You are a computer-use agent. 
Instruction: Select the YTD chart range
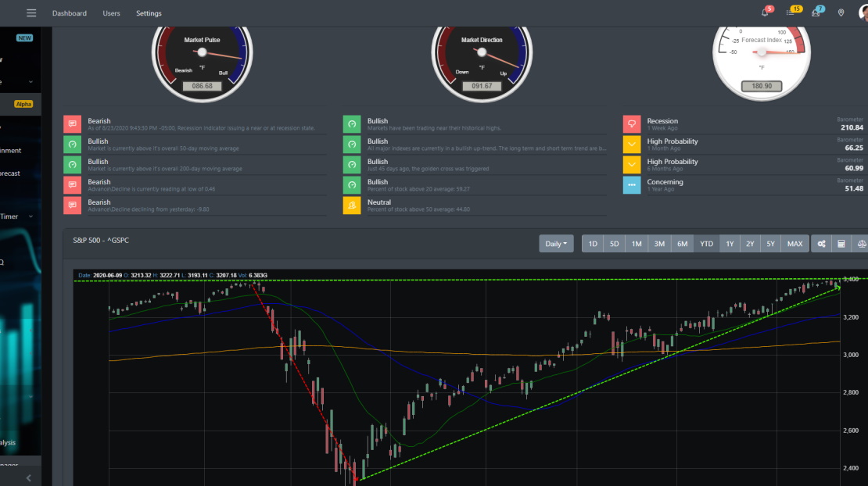coord(706,244)
